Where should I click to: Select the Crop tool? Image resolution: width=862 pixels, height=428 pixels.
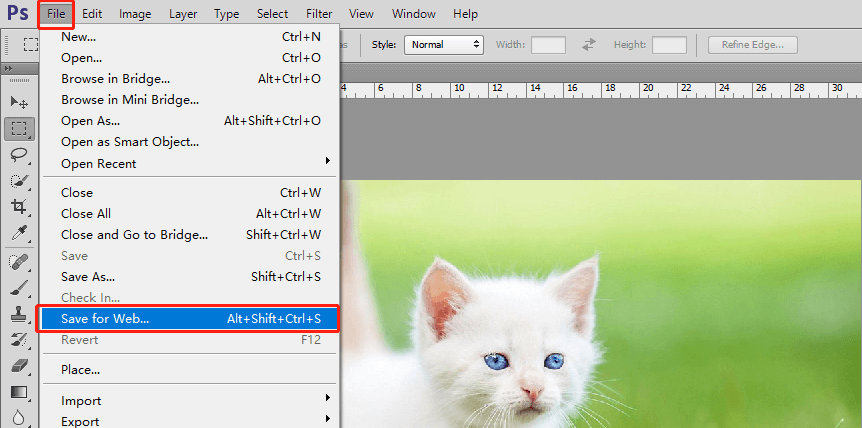pyautogui.click(x=19, y=207)
